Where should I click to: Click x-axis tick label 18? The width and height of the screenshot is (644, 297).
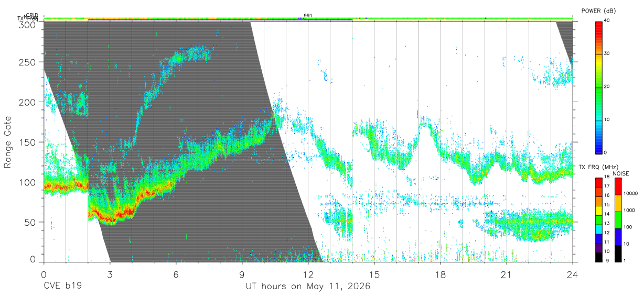(440, 274)
